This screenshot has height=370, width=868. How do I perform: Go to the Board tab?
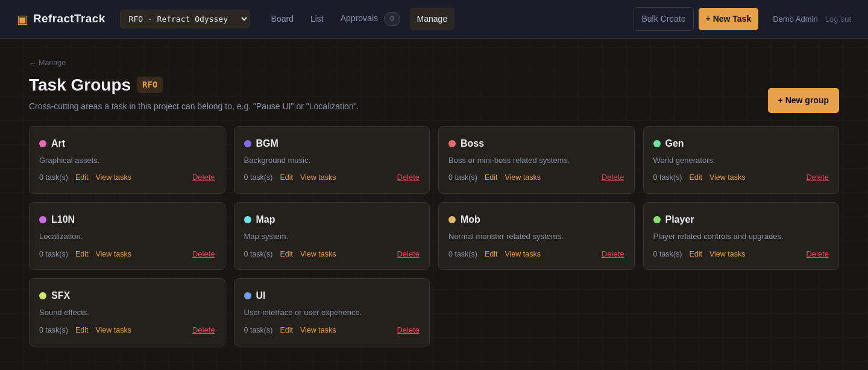(x=282, y=19)
